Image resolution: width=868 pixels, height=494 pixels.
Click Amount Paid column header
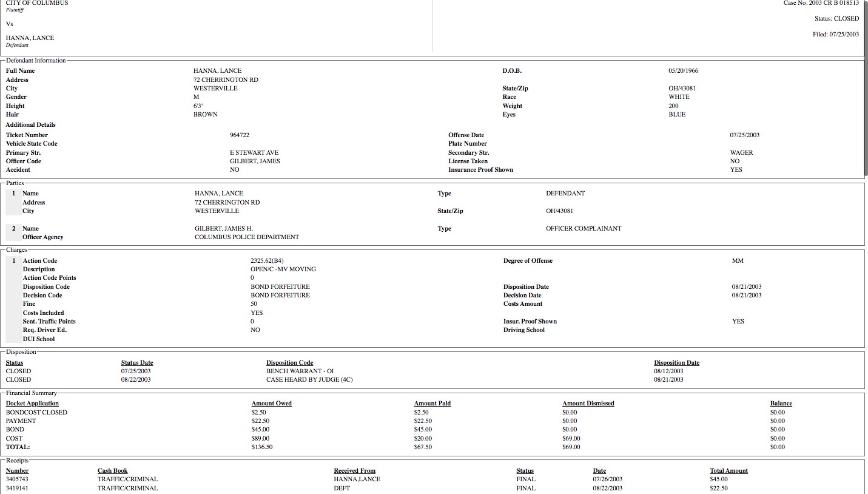click(x=432, y=404)
